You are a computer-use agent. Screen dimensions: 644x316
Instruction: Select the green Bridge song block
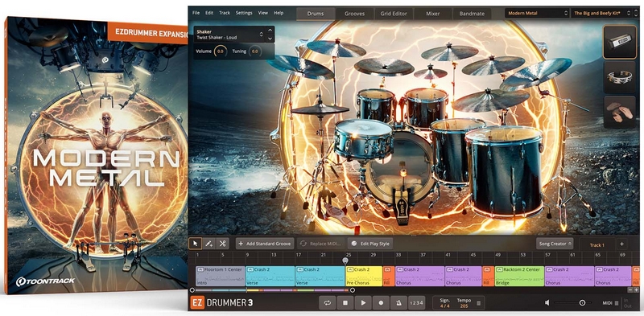pos(519,276)
